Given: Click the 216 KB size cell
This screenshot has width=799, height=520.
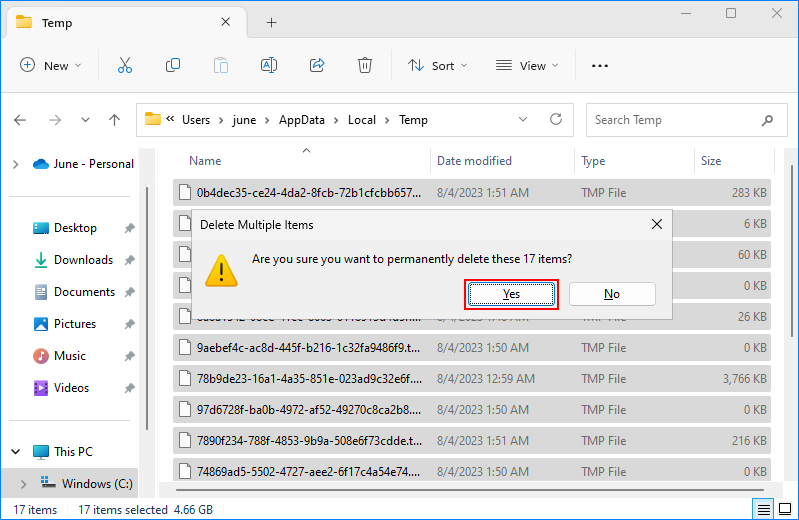Looking at the screenshot, I should 749,440.
